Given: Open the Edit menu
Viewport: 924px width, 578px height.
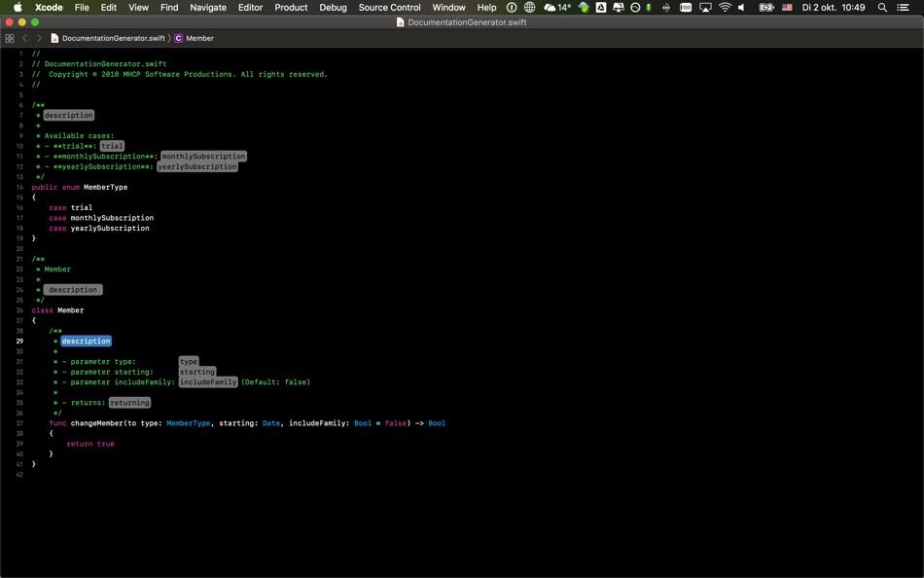Looking at the screenshot, I should click(x=108, y=7).
